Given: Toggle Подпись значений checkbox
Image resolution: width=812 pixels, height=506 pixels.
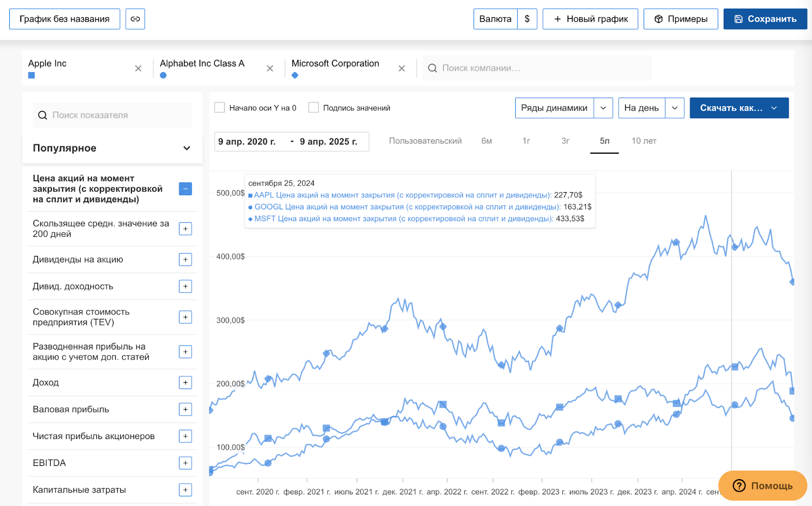Looking at the screenshot, I should click(x=314, y=107).
